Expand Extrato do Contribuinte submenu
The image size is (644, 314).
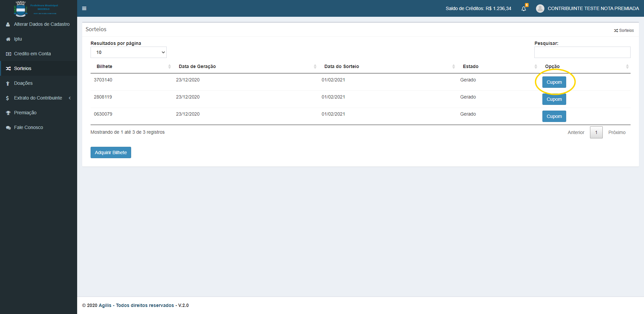pyautogui.click(x=38, y=98)
